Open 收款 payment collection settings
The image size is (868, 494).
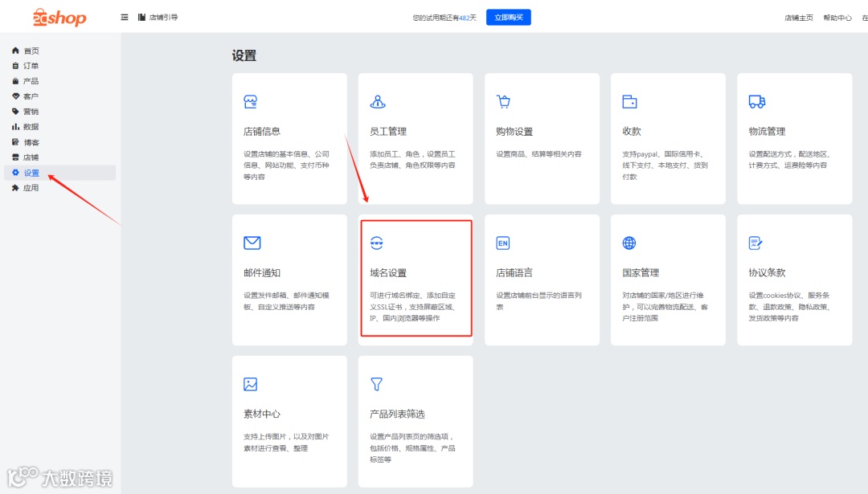click(667, 138)
